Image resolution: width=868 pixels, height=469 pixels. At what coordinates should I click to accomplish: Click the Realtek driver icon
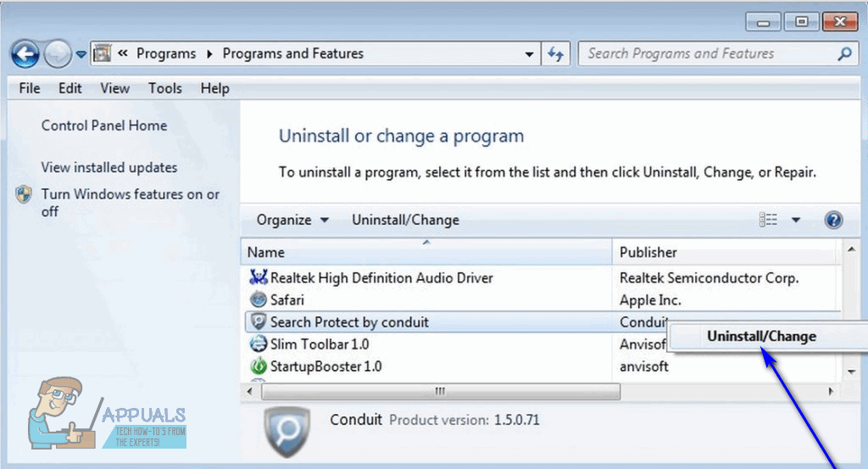click(x=259, y=276)
